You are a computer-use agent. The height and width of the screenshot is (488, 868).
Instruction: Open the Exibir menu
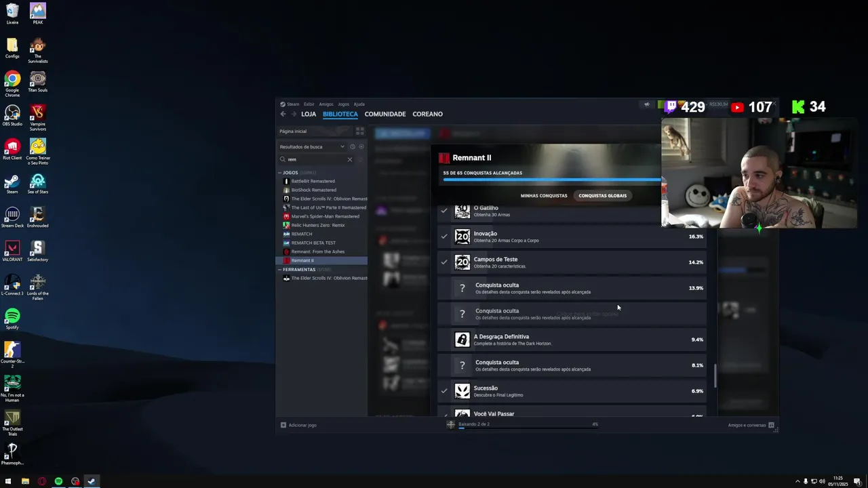click(309, 104)
